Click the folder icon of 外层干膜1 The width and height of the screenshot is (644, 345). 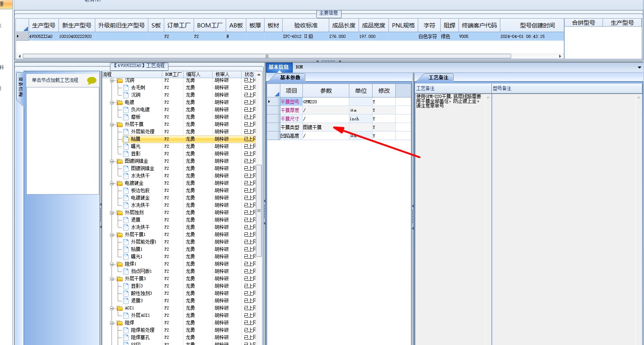tap(120, 235)
